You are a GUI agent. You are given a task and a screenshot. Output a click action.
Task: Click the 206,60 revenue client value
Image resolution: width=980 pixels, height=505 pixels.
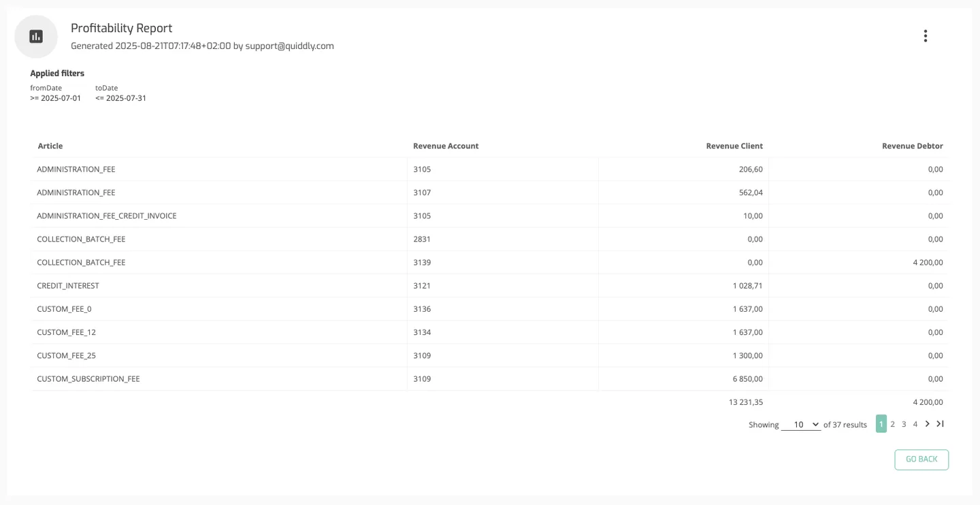[751, 169]
